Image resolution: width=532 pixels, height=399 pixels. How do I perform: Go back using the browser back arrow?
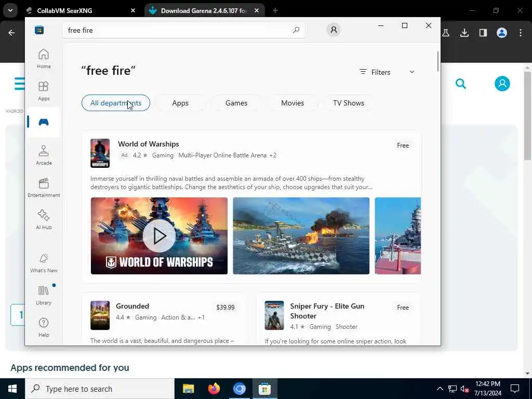(11, 33)
